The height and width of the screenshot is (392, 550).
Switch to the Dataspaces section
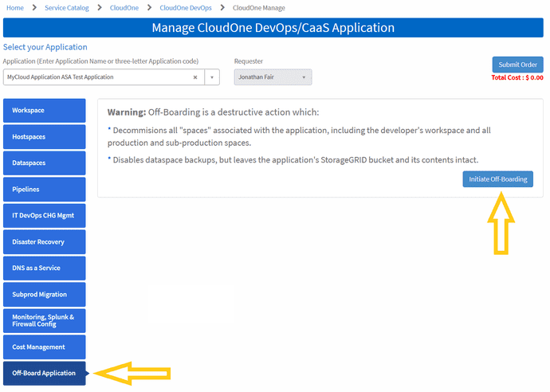tap(44, 163)
